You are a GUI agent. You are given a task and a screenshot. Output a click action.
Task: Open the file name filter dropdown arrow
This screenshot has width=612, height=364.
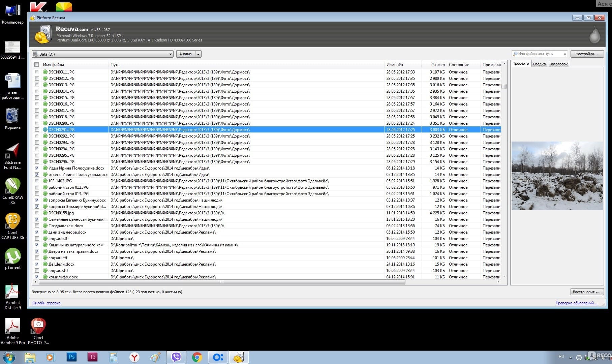(565, 54)
